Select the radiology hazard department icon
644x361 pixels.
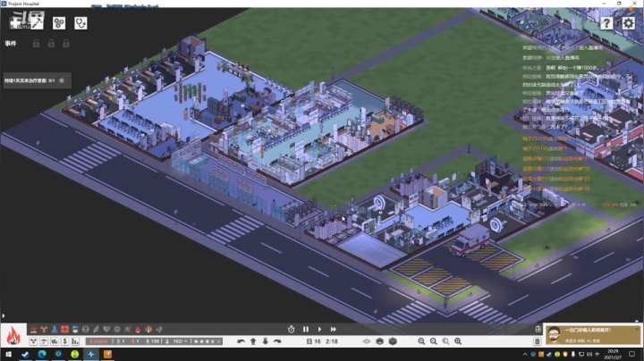coord(44,329)
